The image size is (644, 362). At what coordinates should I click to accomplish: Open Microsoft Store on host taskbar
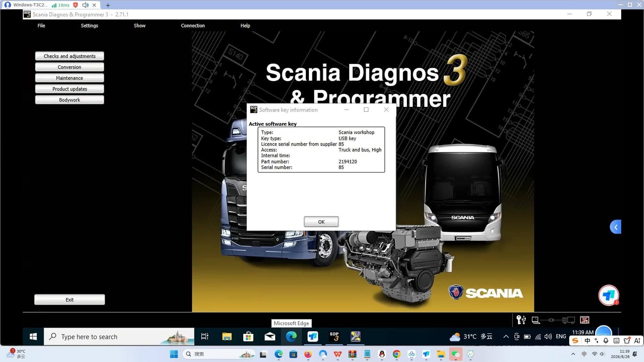293,354
